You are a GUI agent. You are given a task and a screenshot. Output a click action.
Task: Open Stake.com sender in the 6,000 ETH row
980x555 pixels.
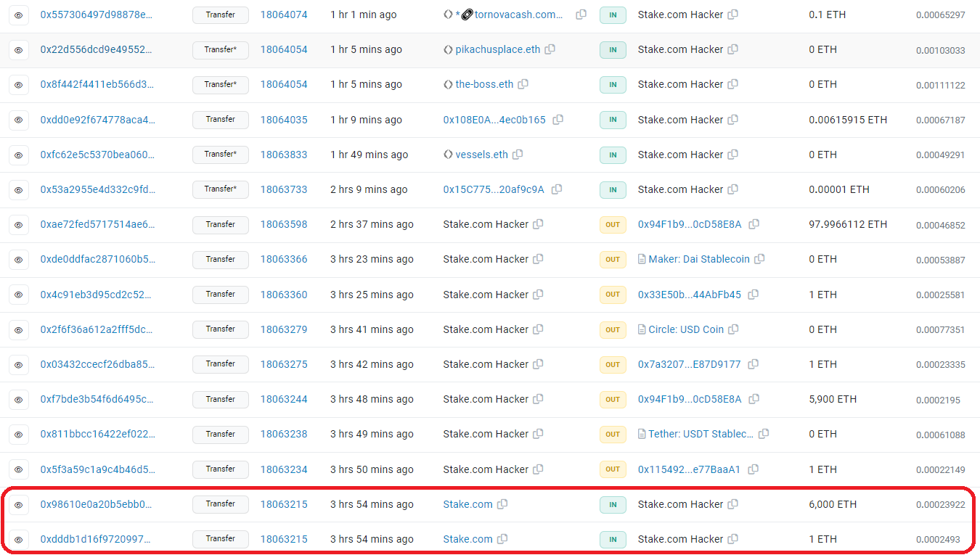coord(468,504)
